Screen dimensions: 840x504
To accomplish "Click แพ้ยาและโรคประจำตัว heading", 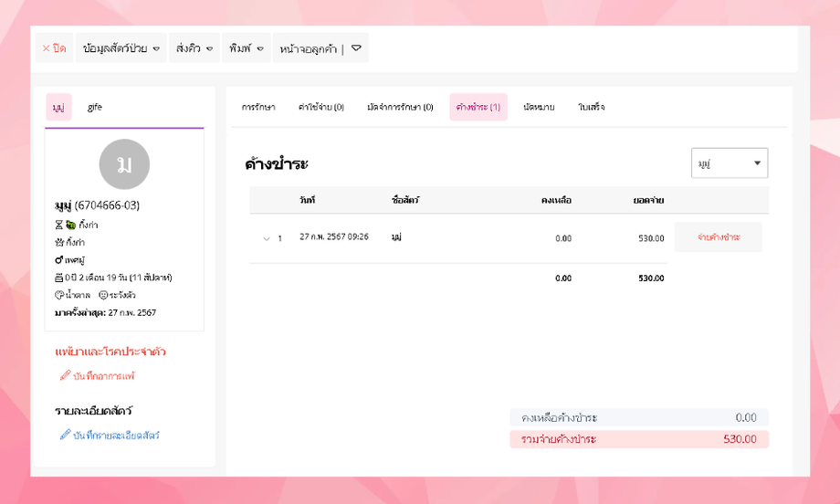I will 110,352.
